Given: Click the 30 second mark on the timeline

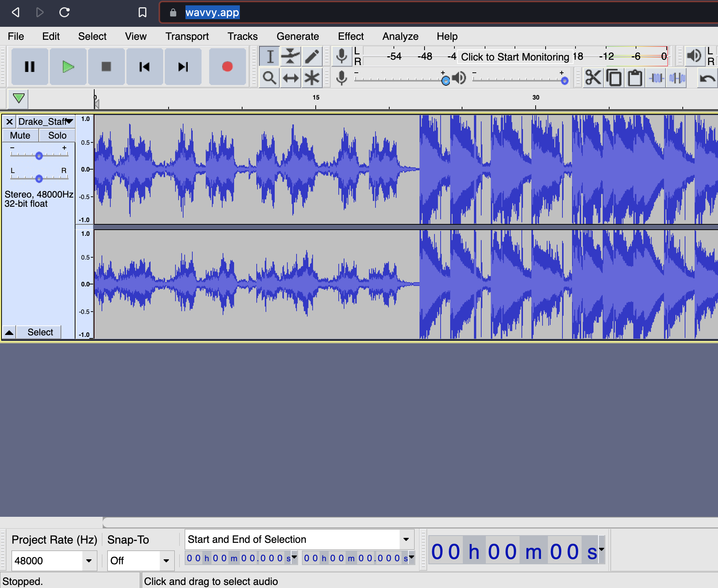Looking at the screenshot, I should point(536,98).
